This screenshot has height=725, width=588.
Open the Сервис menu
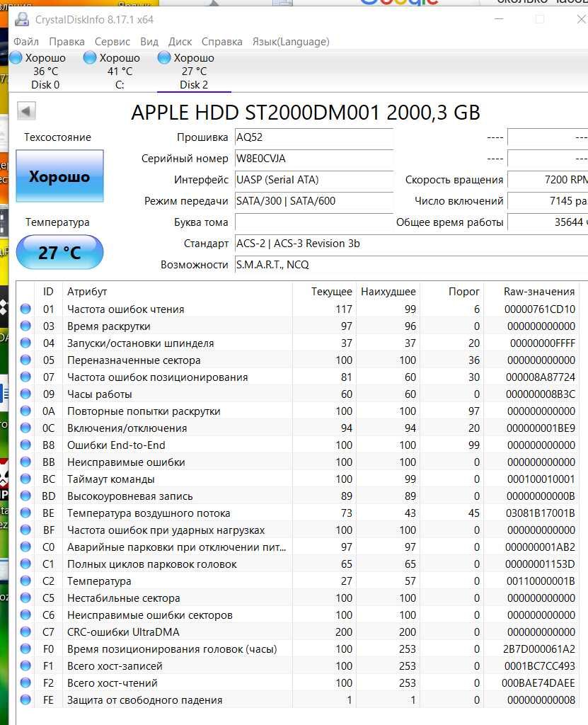point(113,42)
